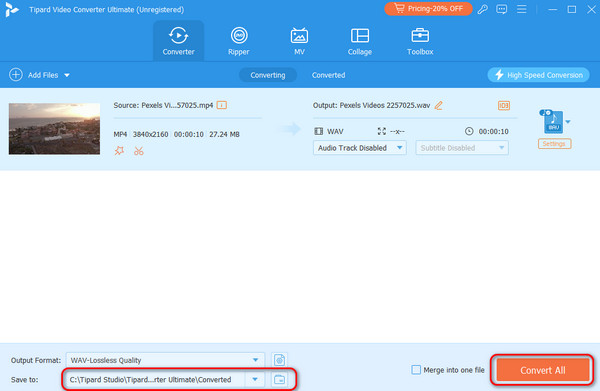Open the hamburger menu icon
Screen dimensions: 600x391
tap(522, 9)
